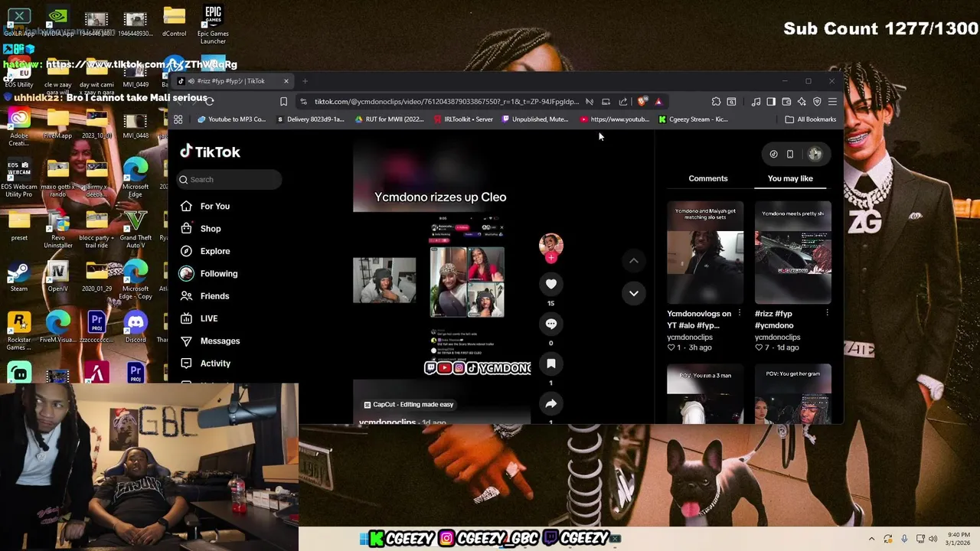
Task: Open the LIVE section
Action: pyautogui.click(x=199, y=318)
